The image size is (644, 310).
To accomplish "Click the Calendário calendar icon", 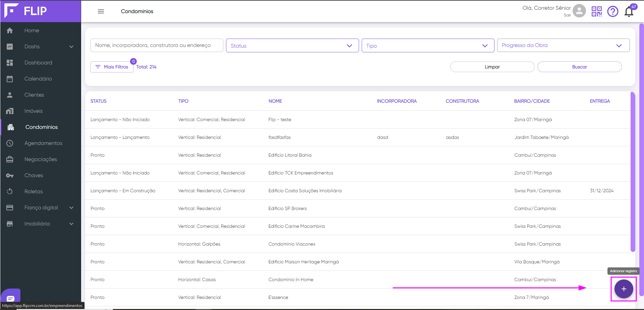I will (10, 79).
